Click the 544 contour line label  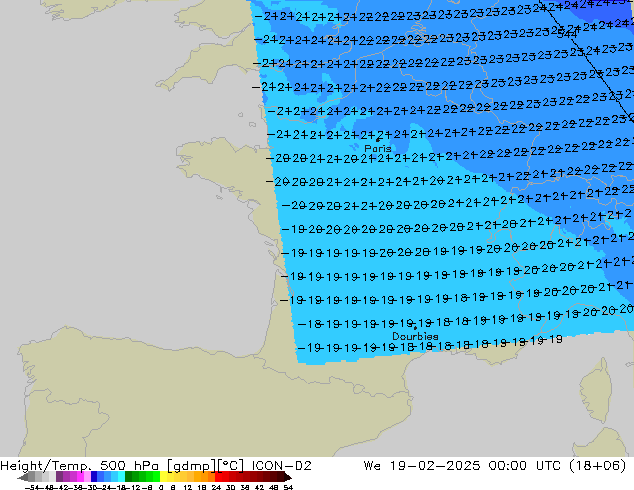point(566,35)
